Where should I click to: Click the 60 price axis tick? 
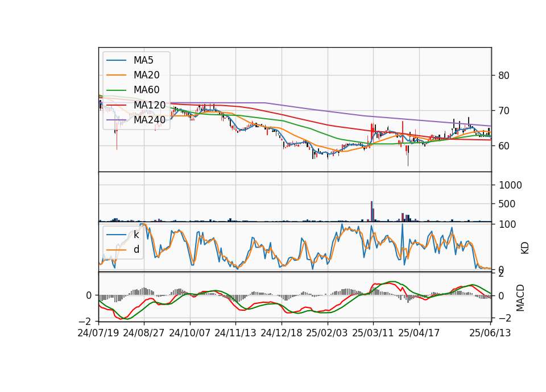point(503,146)
